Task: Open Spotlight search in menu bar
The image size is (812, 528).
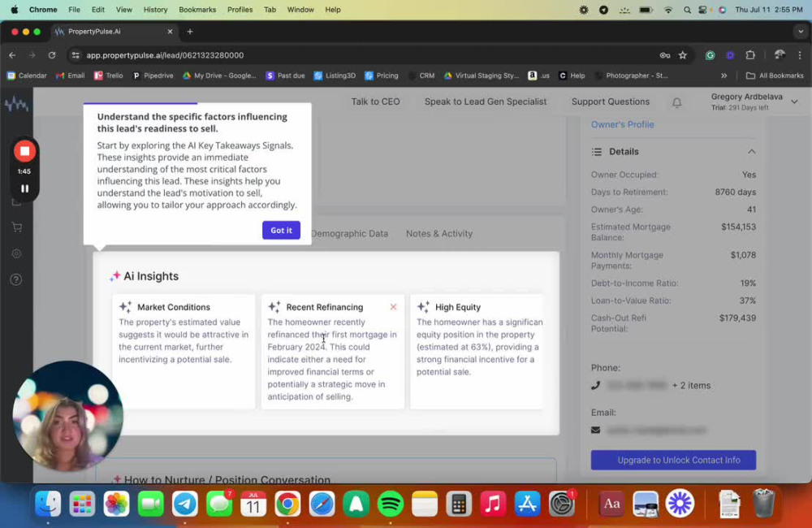Action: point(687,9)
